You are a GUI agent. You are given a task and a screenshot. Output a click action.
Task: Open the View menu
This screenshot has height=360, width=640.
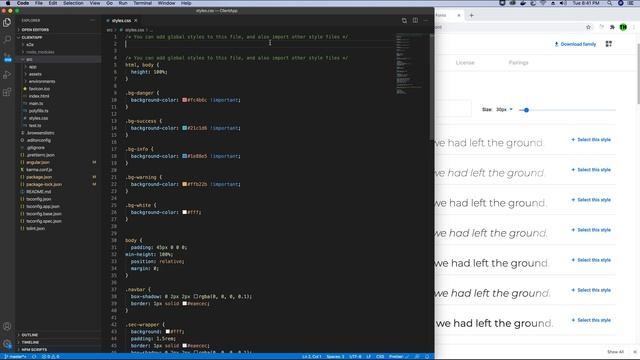coord(95,3)
